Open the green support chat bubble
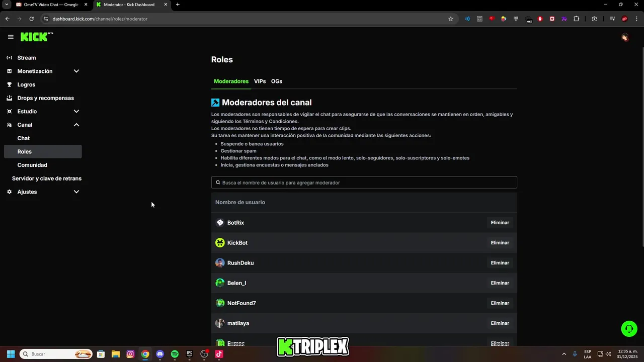The width and height of the screenshot is (644, 362). coord(629,329)
